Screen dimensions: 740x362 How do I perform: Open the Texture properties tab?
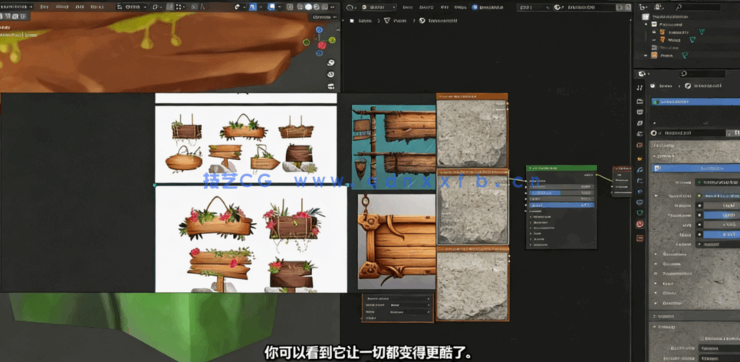[639, 238]
